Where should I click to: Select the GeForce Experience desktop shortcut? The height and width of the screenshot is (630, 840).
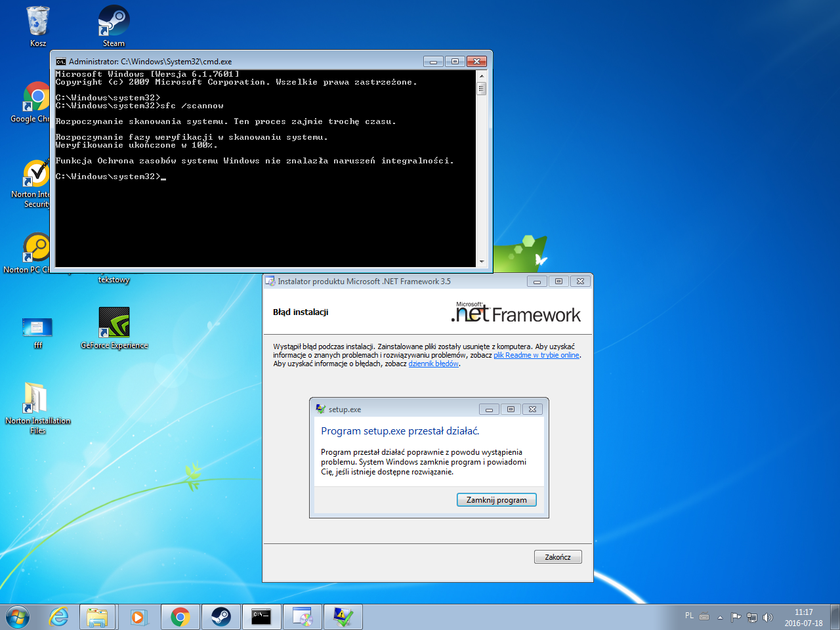[114, 328]
